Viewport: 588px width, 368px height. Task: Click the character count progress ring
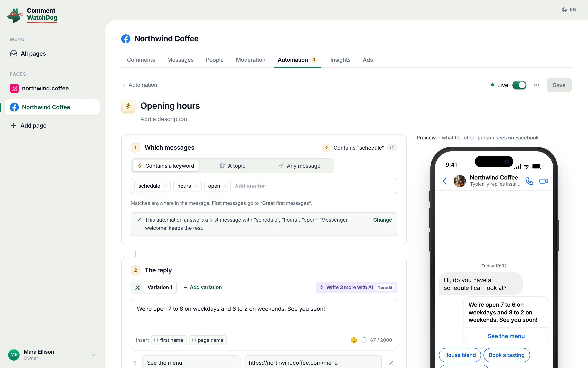coord(364,340)
